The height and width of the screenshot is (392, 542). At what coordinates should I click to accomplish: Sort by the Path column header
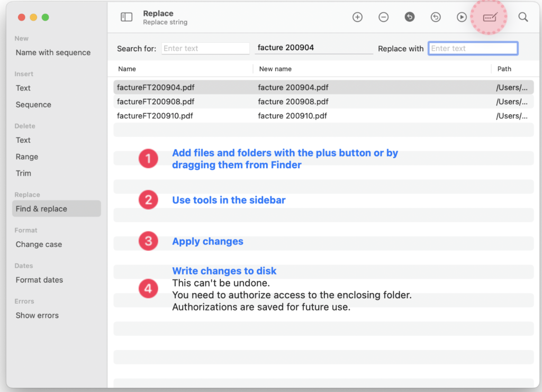pos(504,69)
